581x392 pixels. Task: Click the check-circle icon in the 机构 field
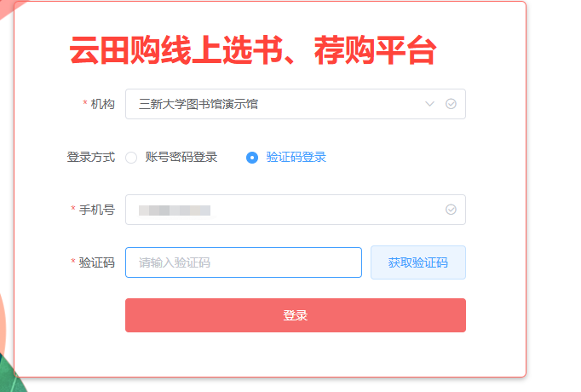452,104
